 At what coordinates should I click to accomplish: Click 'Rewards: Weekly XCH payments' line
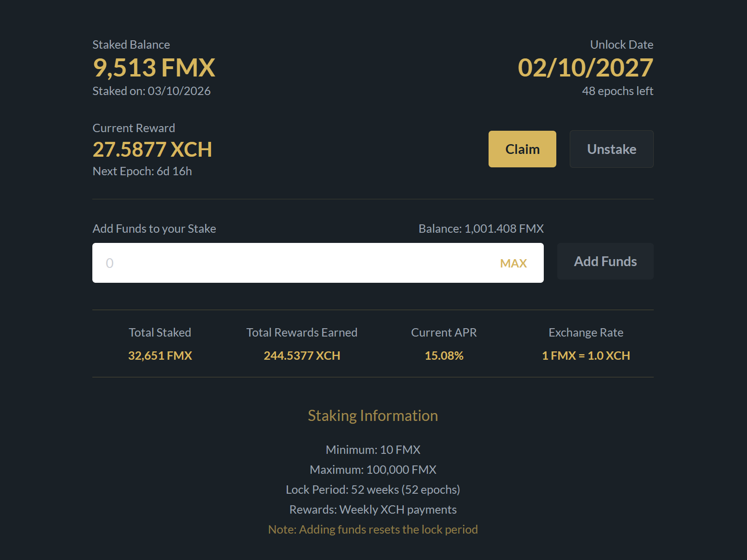[x=373, y=509]
